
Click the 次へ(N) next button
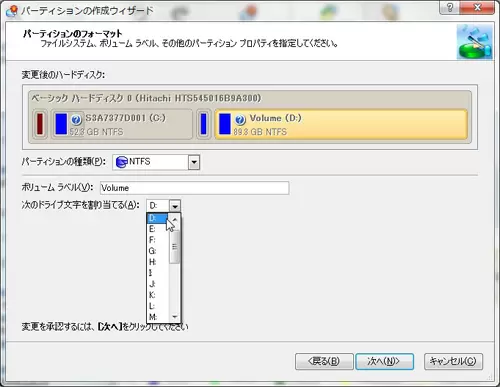tap(385, 361)
